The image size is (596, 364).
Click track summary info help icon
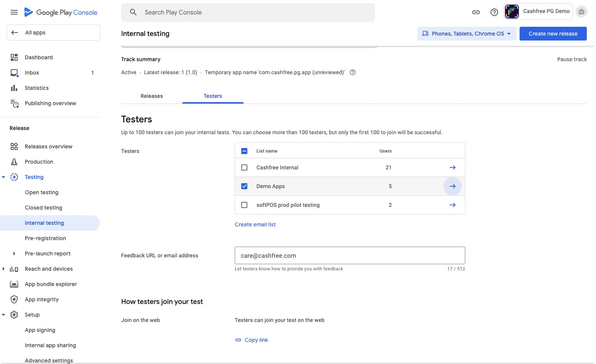coord(353,72)
